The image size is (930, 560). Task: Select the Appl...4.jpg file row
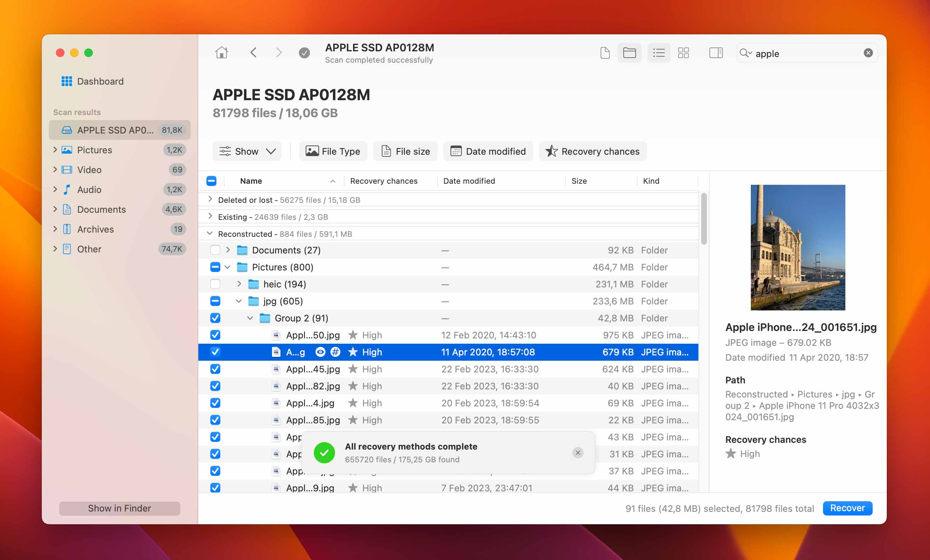[448, 403]
